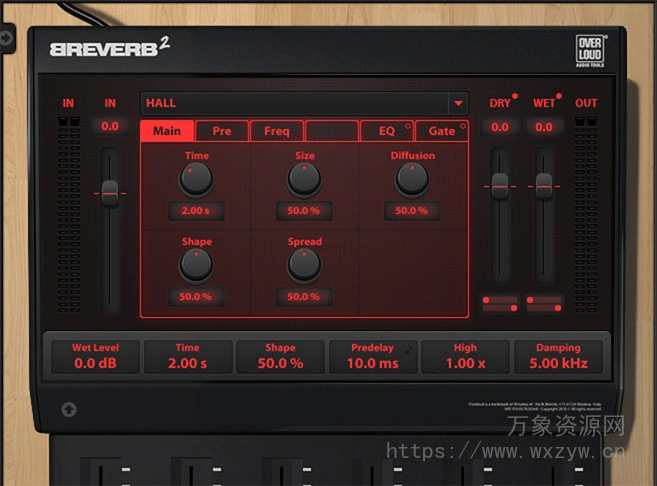Click the Size knob
Image resolution: width=657 pixels, height=486 pixels.
pyautogui.click(x=304, y=180)
